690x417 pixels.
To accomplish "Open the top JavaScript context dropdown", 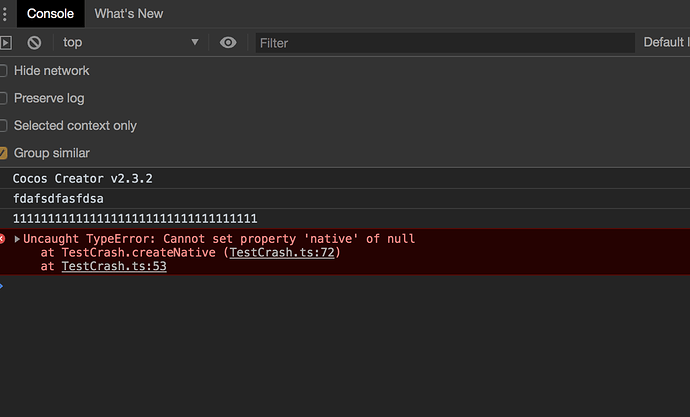I will [x=130, y=42].
